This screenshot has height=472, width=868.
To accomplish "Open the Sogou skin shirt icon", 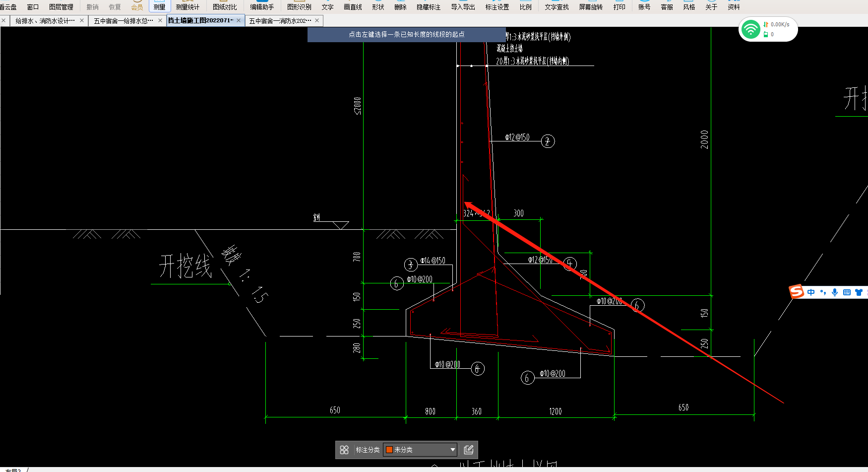I will 859,292.
